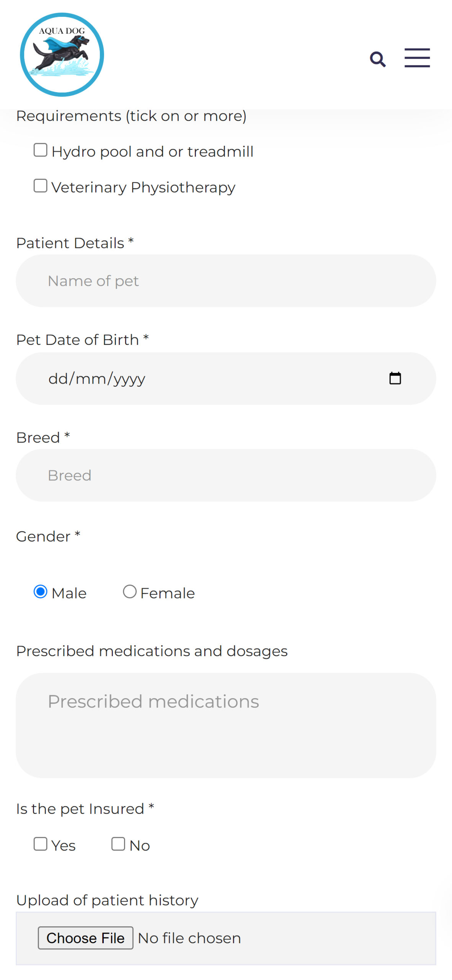Select the Male gender option
The width and height of the screenshot is (452, 980).
41,592
